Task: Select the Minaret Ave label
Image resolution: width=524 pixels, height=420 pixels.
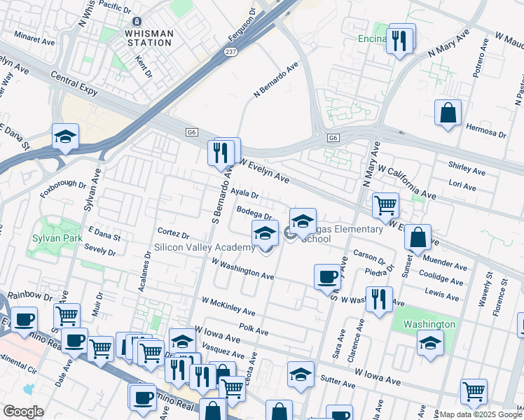Action: tap(34, 38)
